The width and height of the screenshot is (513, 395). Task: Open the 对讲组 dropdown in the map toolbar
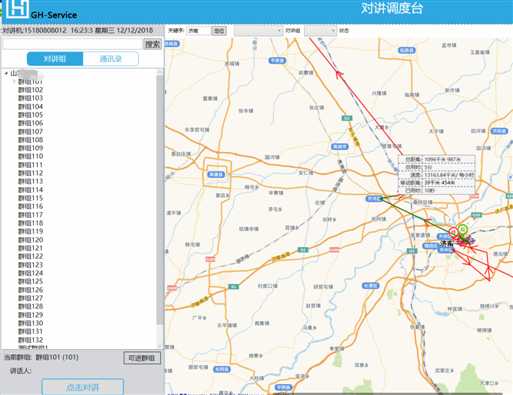click(x=321, y=31)
